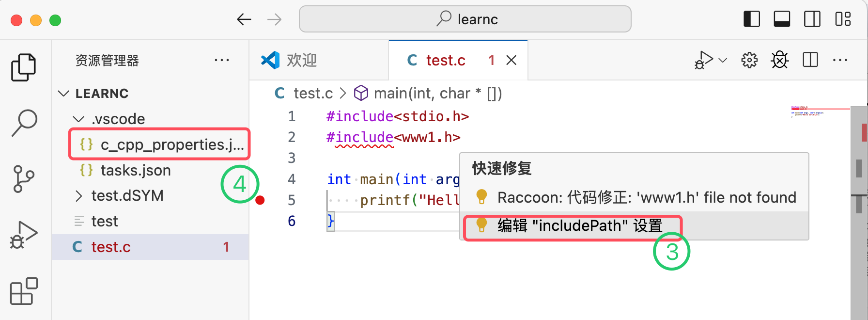The width and height of the screenshot is (868, 320).
Task: Open the Explorer view in activity bar
Action: 23,67
